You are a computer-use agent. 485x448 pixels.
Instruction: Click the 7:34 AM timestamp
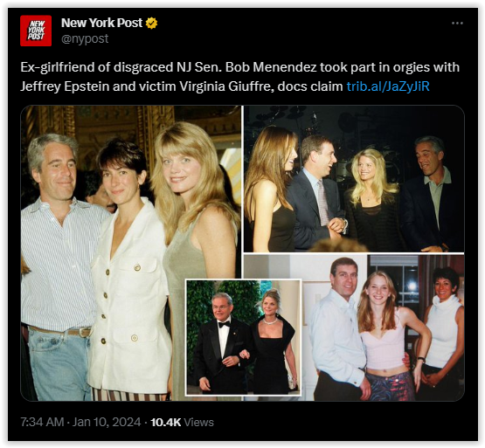coord(42,422)
